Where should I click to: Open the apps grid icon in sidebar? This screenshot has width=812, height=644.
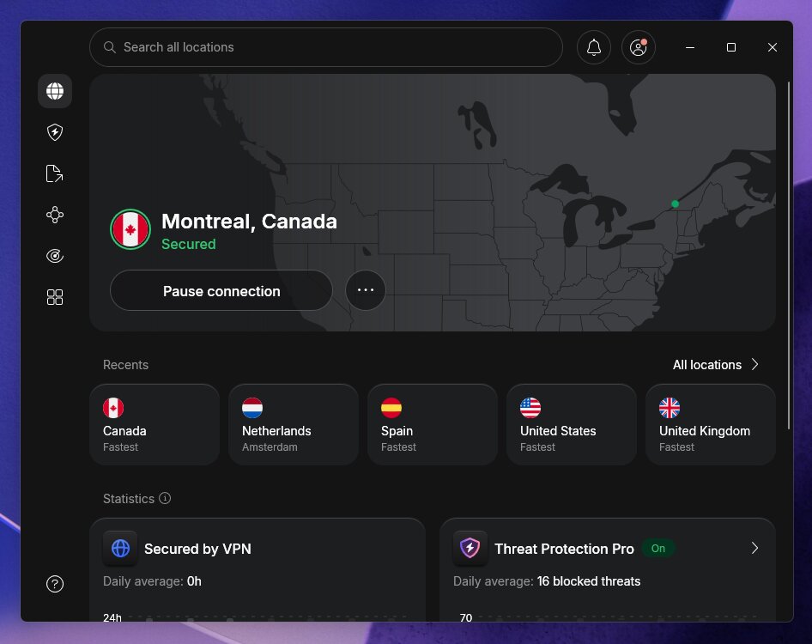tap(55, 297)
